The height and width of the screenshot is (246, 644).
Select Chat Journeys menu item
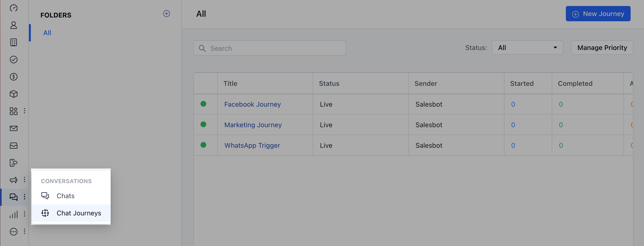coord(79,213)
